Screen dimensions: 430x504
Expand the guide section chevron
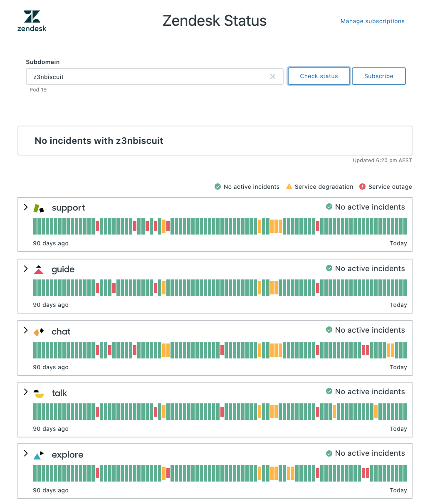coord(26,269)
